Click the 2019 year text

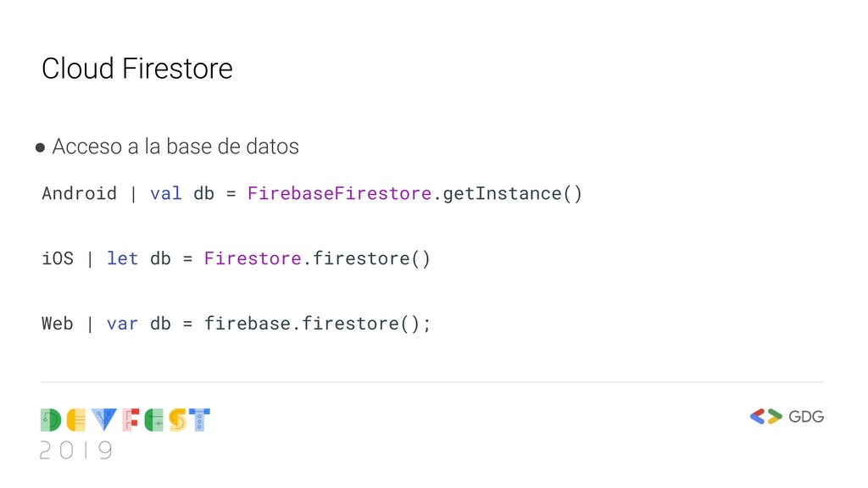75,451
